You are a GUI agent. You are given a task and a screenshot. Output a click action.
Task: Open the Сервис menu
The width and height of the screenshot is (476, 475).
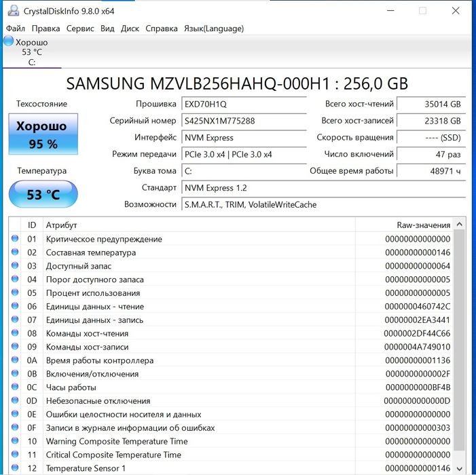80,28
